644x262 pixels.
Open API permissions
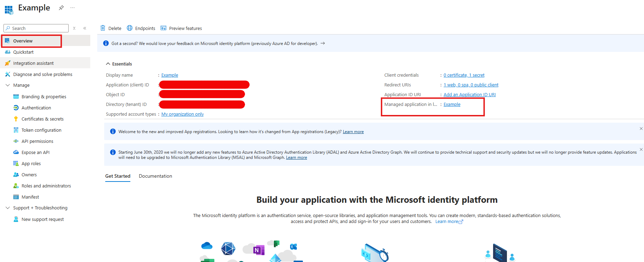37,141
